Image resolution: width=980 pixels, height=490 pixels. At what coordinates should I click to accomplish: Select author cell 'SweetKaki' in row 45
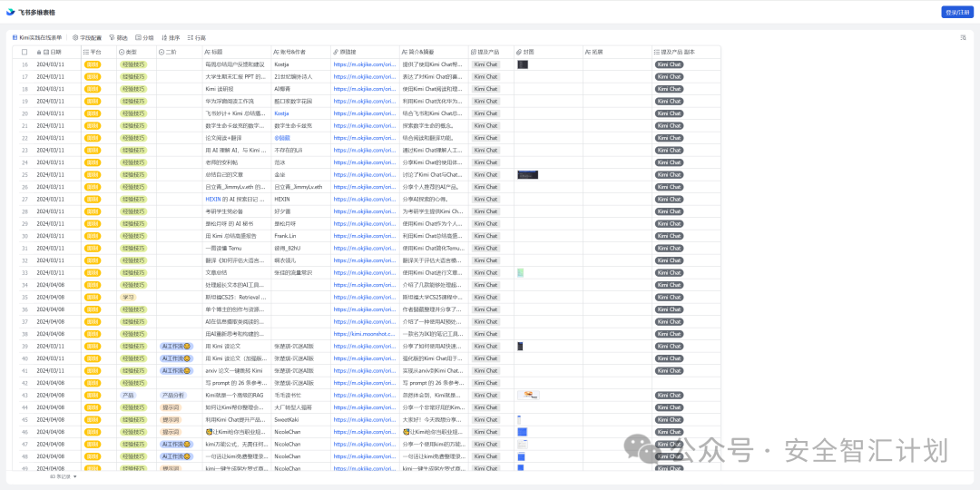point(300,419)
